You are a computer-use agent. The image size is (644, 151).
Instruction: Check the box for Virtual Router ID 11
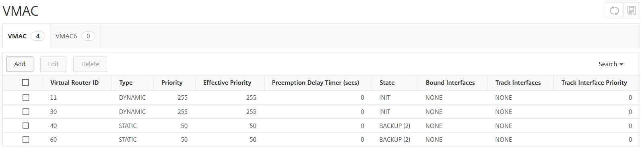(x=26, y=97)
